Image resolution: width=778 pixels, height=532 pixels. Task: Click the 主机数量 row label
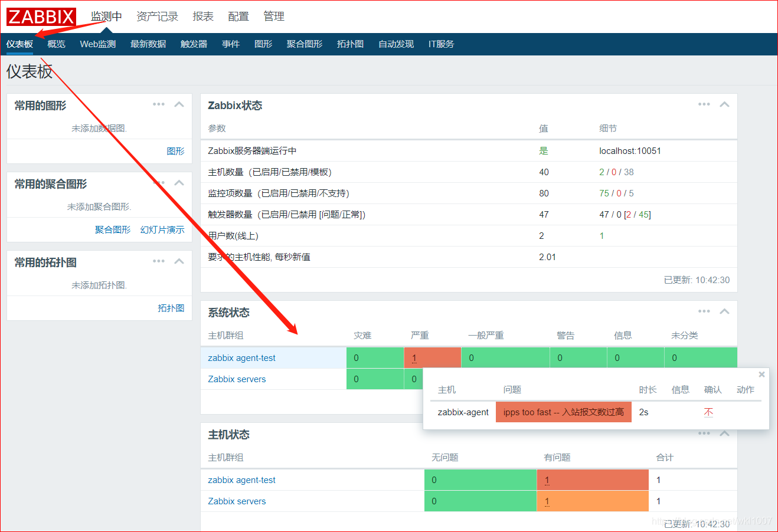(x=270, y=172)
